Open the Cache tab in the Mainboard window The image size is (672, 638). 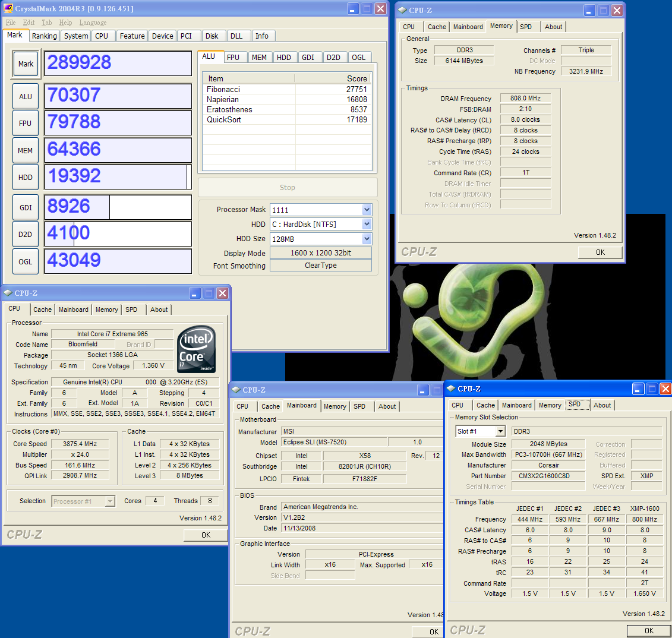click(270, 406)
